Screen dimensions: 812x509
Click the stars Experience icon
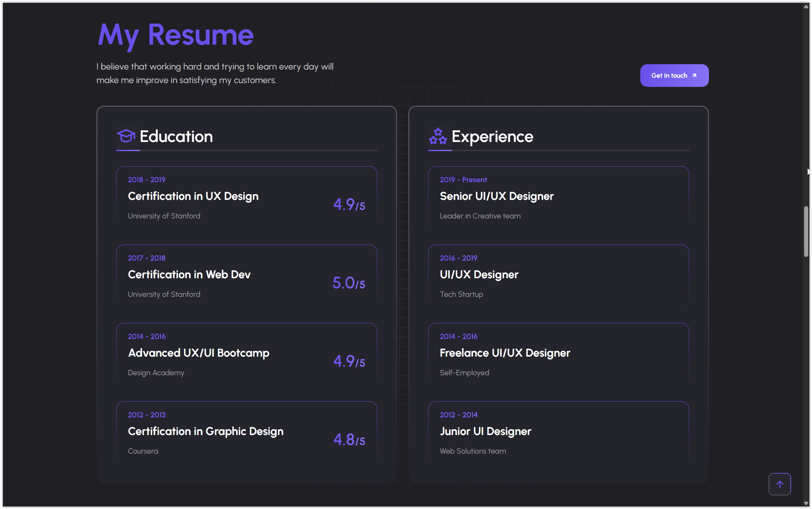point(438,136)
